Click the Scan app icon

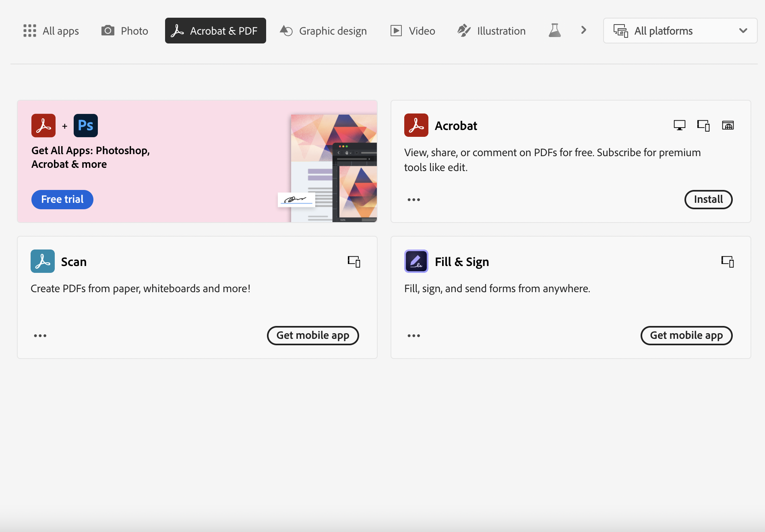43,262
